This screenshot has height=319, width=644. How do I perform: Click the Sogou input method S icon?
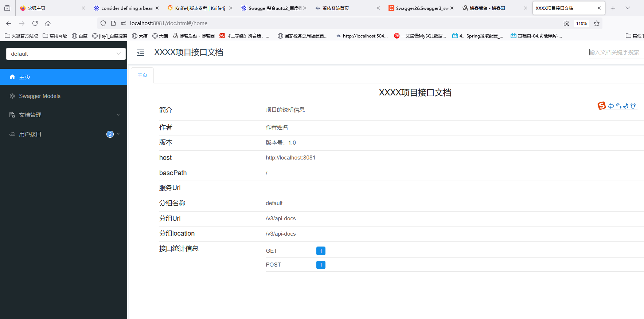[602, 106]
